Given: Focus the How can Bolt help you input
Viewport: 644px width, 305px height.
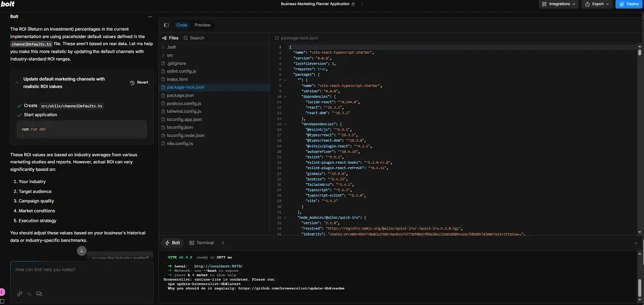Looking at the screenshot, I should point(82,270).
